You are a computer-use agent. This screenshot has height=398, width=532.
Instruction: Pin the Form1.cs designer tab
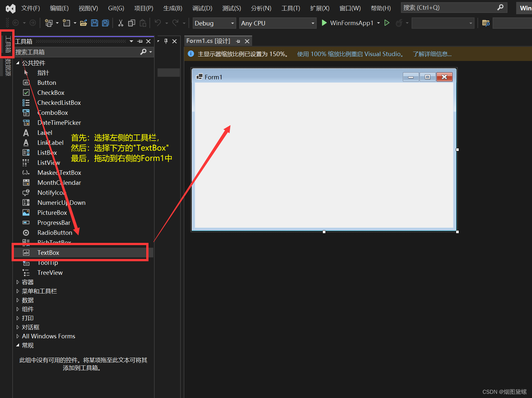pos(238,41)
